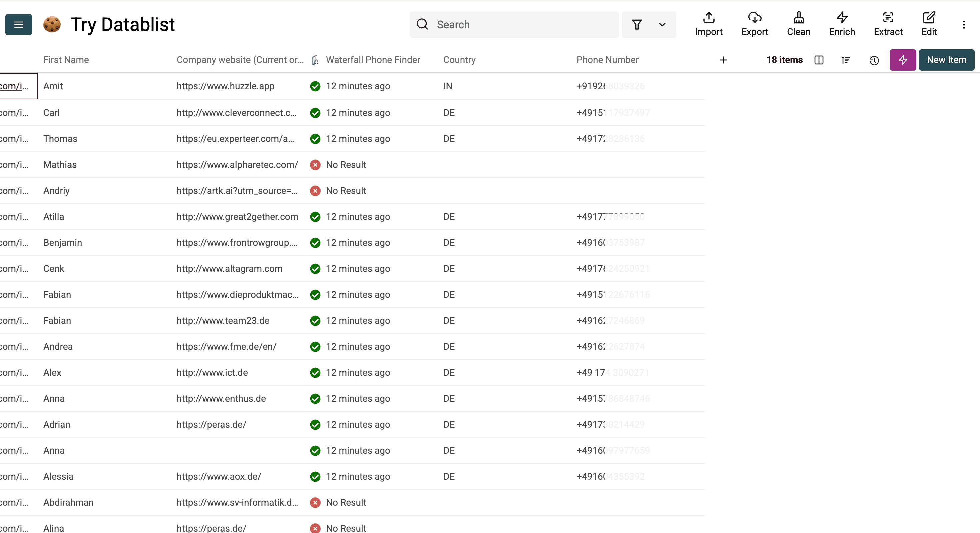Click the Country column header
This screenshot has height=533, width=980.
coord(459,60)
